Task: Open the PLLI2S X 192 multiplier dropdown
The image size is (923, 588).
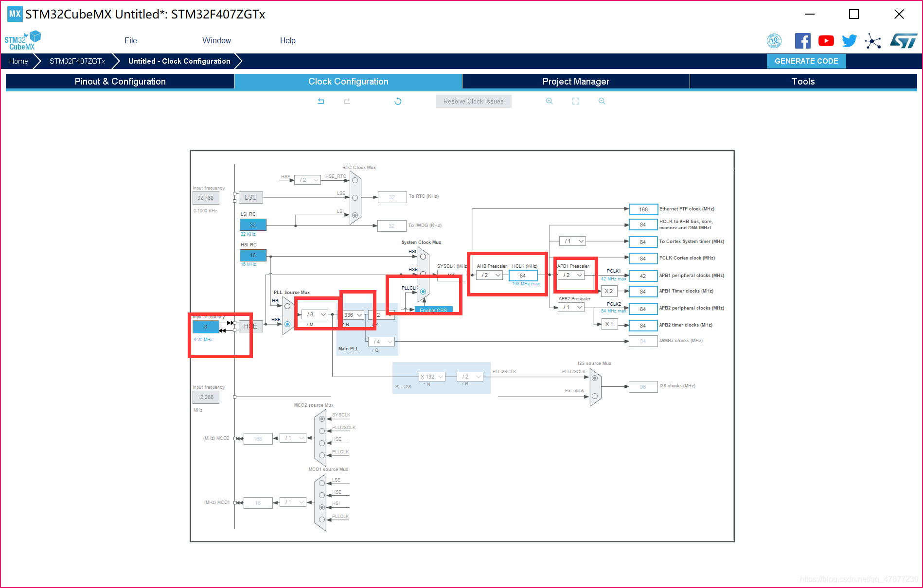Action: [x=432, y=377]
